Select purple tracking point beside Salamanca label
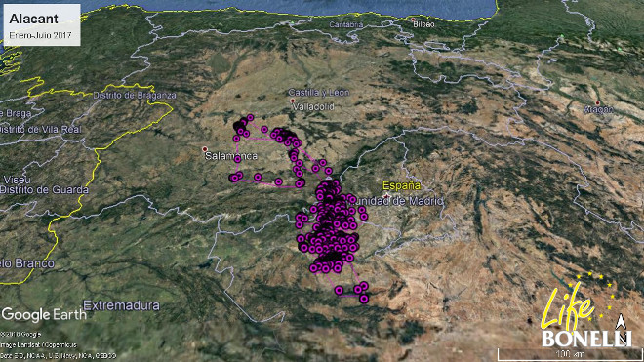Image resolution: width=644 pixels, height=362 pixels. point(237,159)
